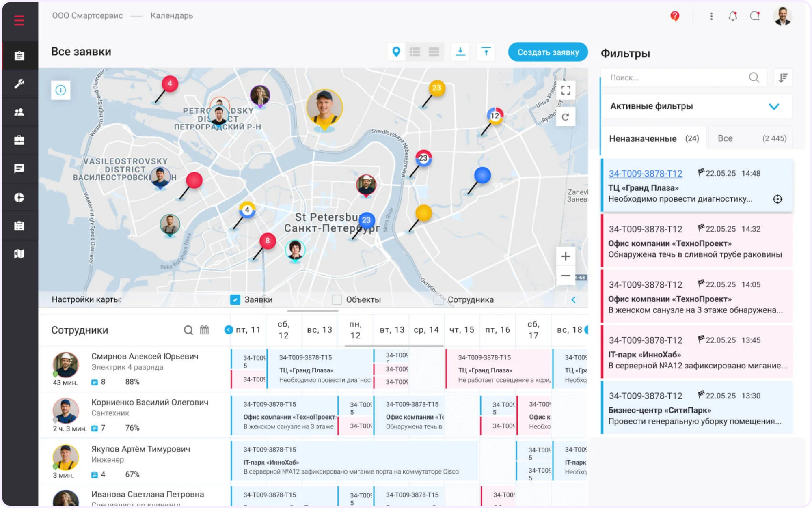
Task: Open the 34-T009-3878-T12 link at 14:48
Action: 646,174
